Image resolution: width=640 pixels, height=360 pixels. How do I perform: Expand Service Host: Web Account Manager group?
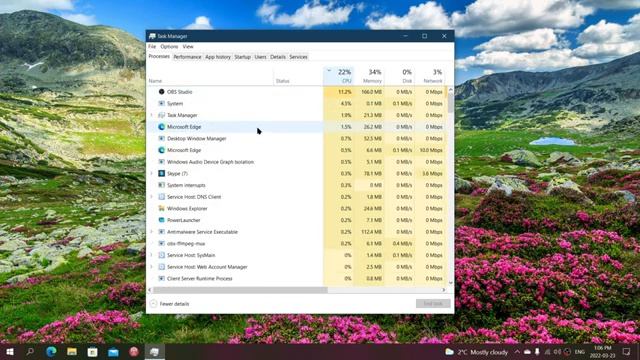tap(152, 267)
